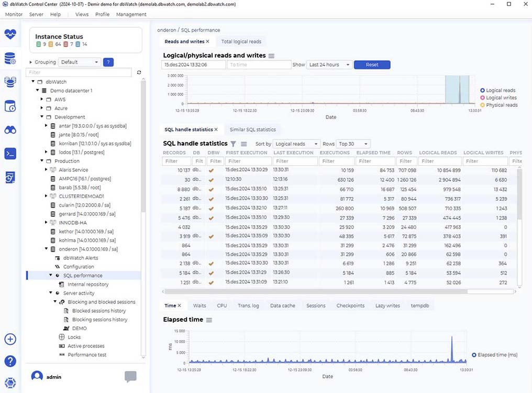Toggle Logical writes series in chart legend
This screenshot has width=532, height=393.
tap(498, 97)
